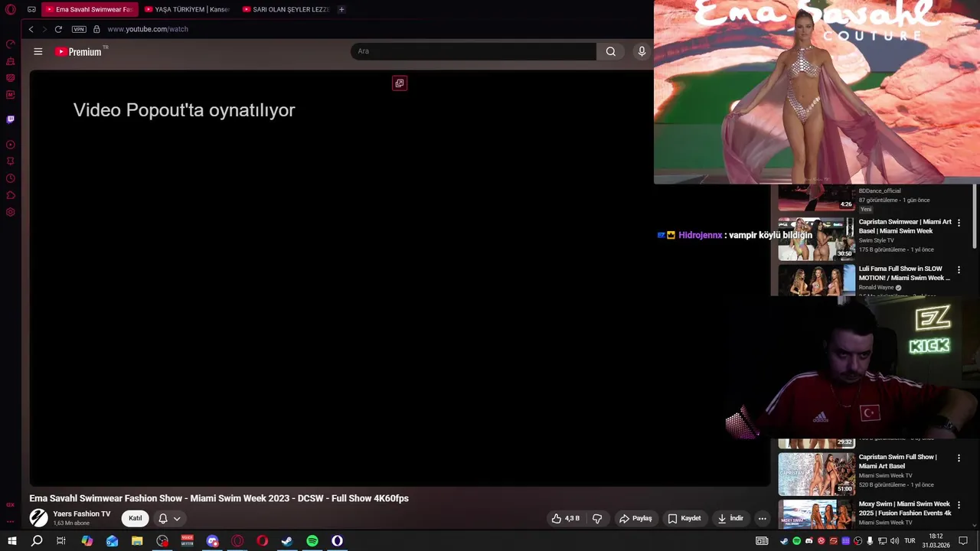This screenshot has width=980, height=551.
Task: Open options for Capristan Swim Full Show
Action: [959, 458]
